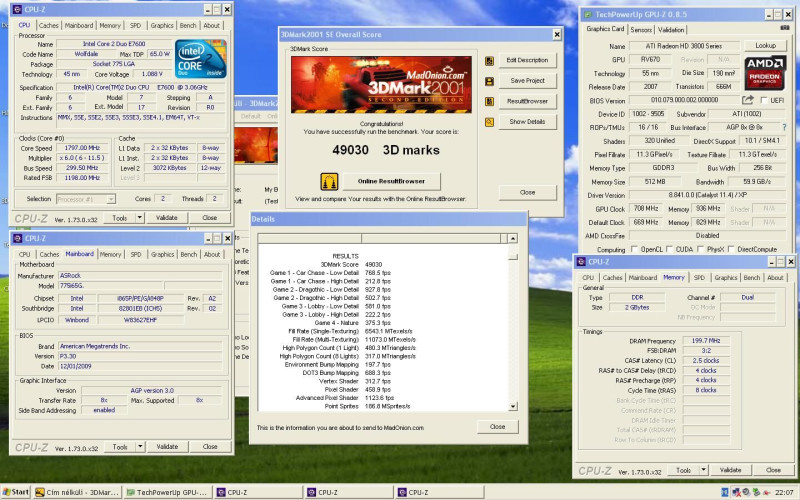Click the Show Details magnifier icon

pyautogui.click(x=489, y=122)
